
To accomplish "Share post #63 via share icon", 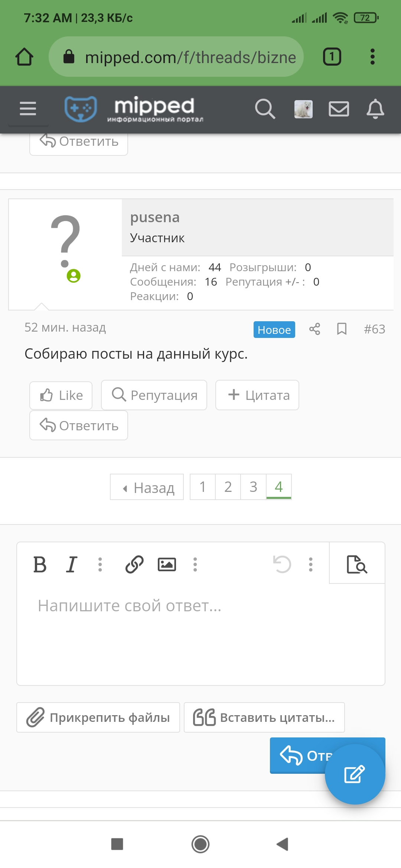I will [314, 329].
